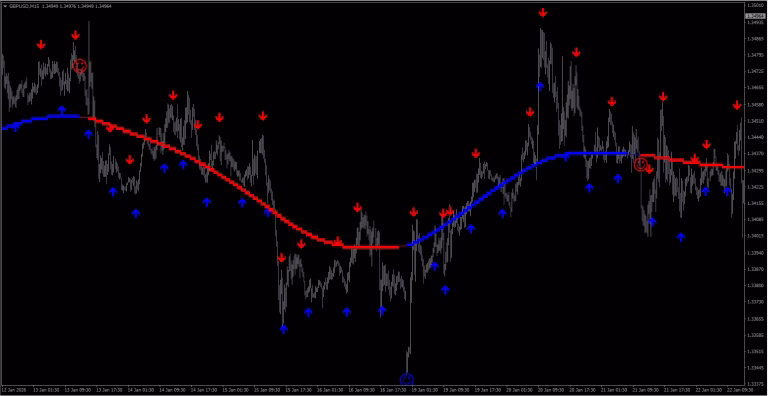Click the flat red trend line segment at the bottom

pyautogui.click(x=375, y=247)
